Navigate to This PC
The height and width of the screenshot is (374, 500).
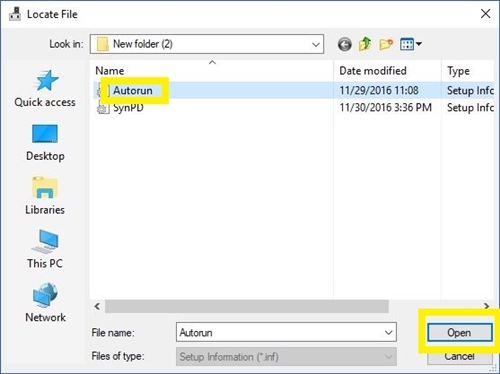45,249
